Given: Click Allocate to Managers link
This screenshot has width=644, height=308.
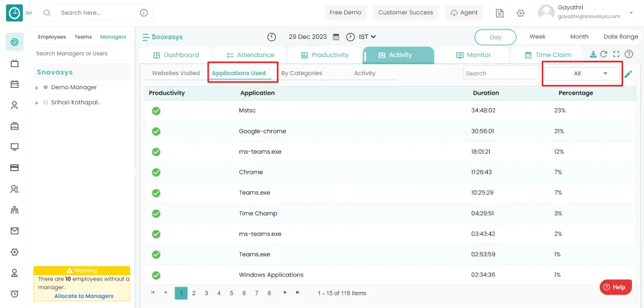Looking at the screenshot, I should [84, 296].
